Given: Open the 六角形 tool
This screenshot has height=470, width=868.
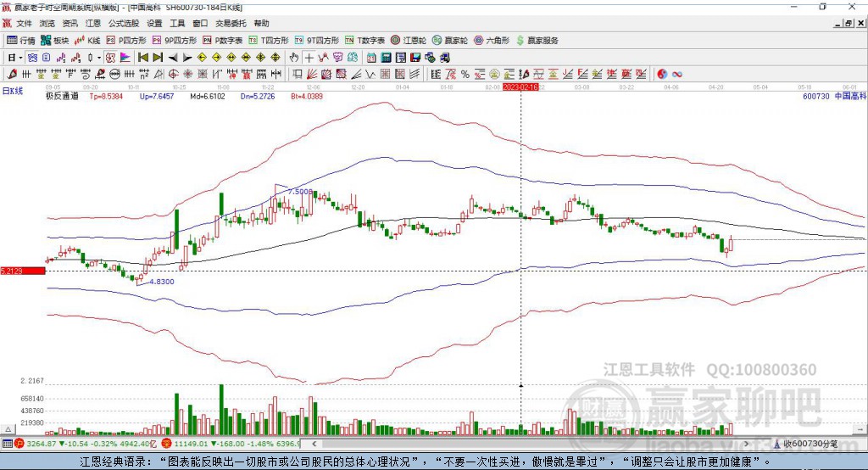Looking at the screenshot, I should tap(492, 41).
